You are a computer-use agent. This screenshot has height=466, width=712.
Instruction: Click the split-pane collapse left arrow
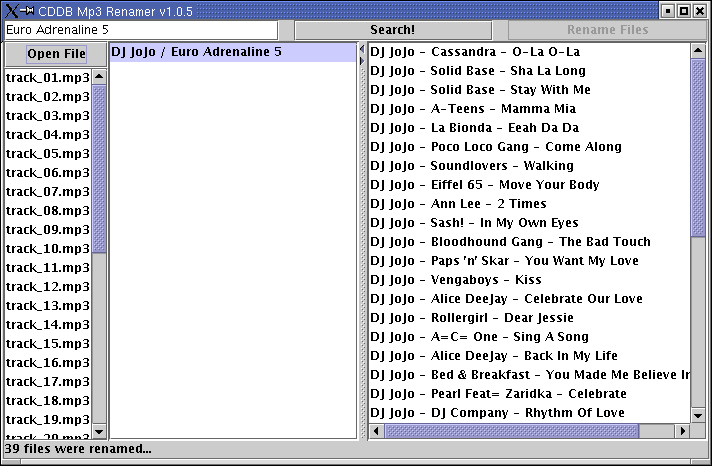[x=362, y=49]
